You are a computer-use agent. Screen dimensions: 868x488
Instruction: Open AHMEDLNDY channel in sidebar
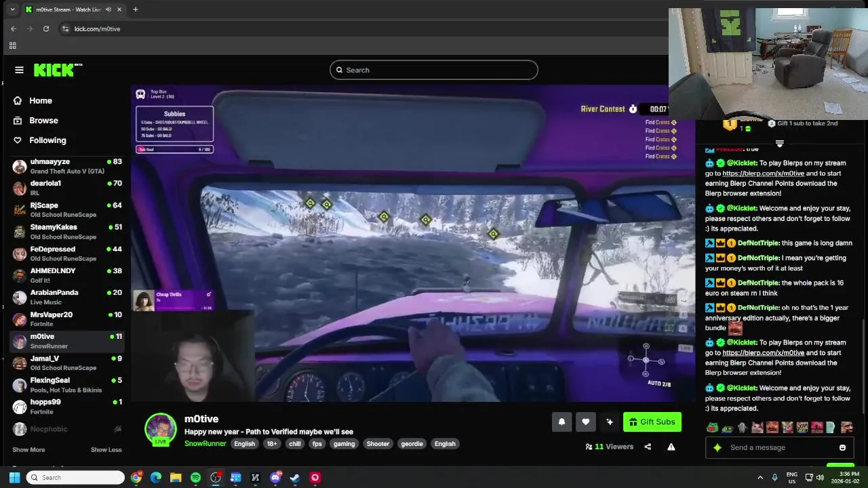pos(67,275)
